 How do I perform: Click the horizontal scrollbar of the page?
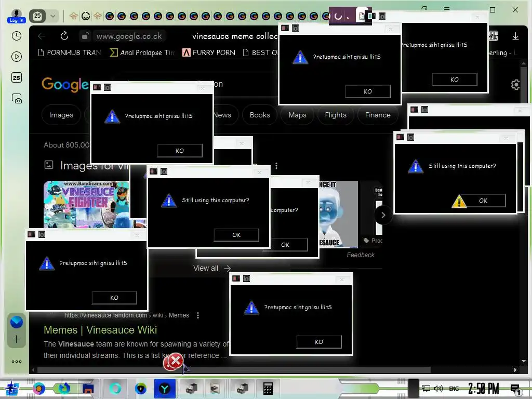click(233, 369)
